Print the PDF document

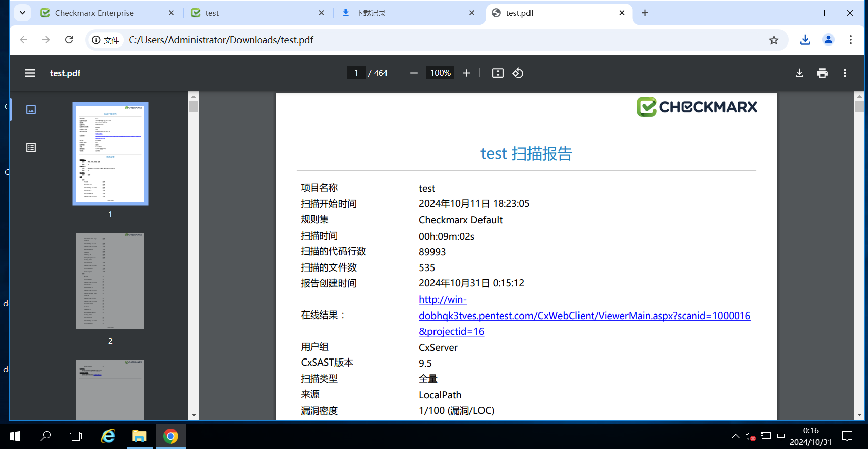pos(822,73)
